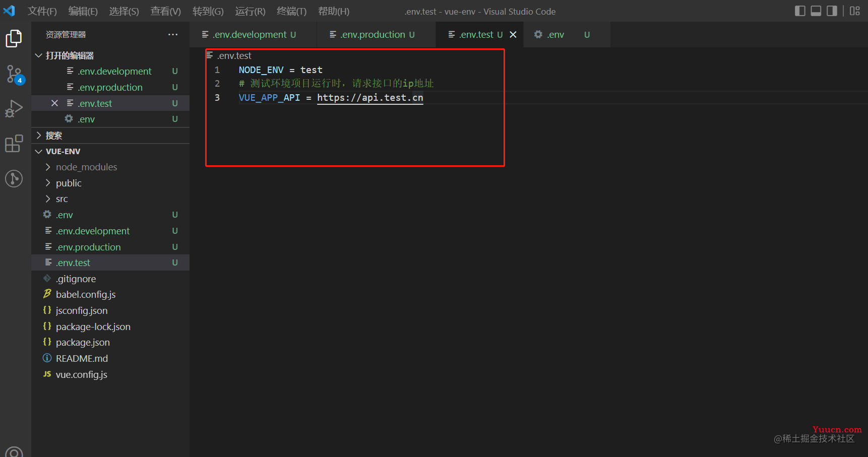Switch to the .env.development tab
This screenshot has height=457, width=868.
(253, 34)
